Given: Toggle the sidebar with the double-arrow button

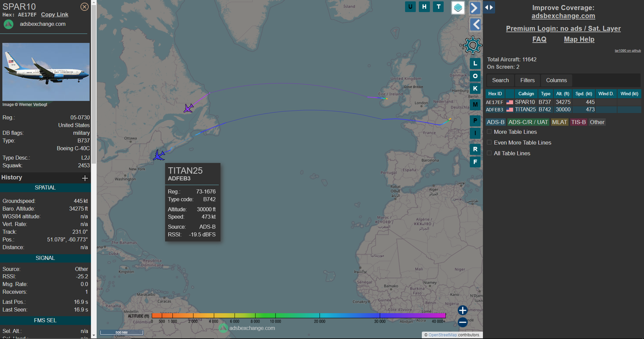Looking at the screenshot, I should pyautogui.click(x=489, y=7).
